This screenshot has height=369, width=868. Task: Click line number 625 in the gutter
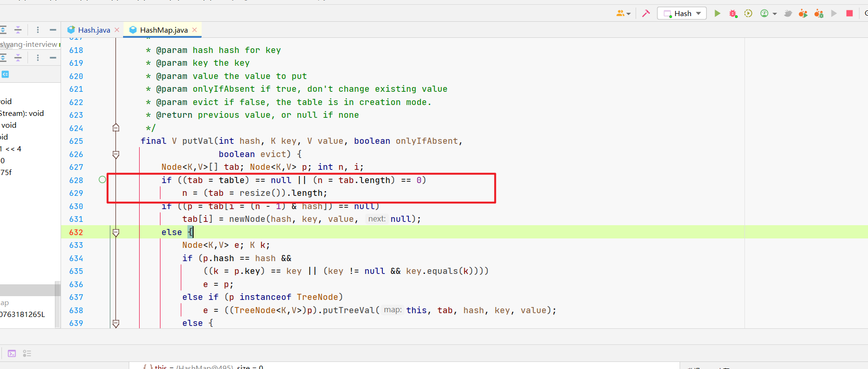pyautogui.click(x=76, y=141)
